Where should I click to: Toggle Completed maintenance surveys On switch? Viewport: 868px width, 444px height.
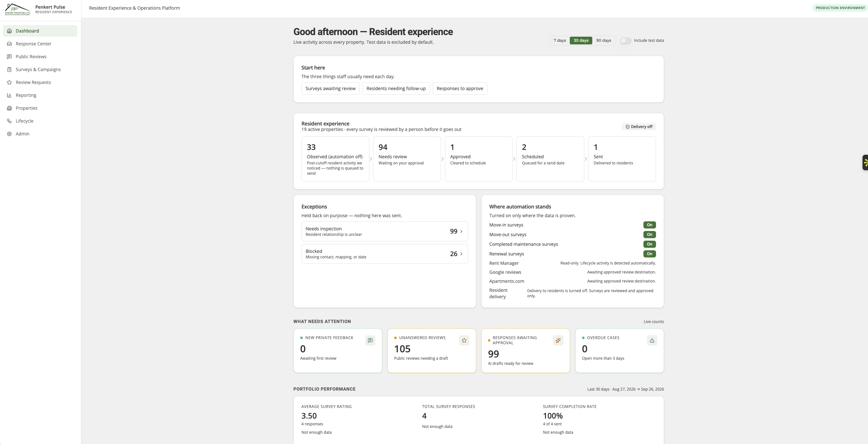pyautogui.click(x=649, y=244)
